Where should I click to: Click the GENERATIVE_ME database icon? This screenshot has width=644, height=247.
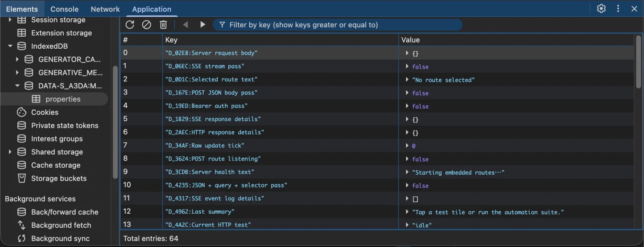pyautogui.click(x=29, y=72)
